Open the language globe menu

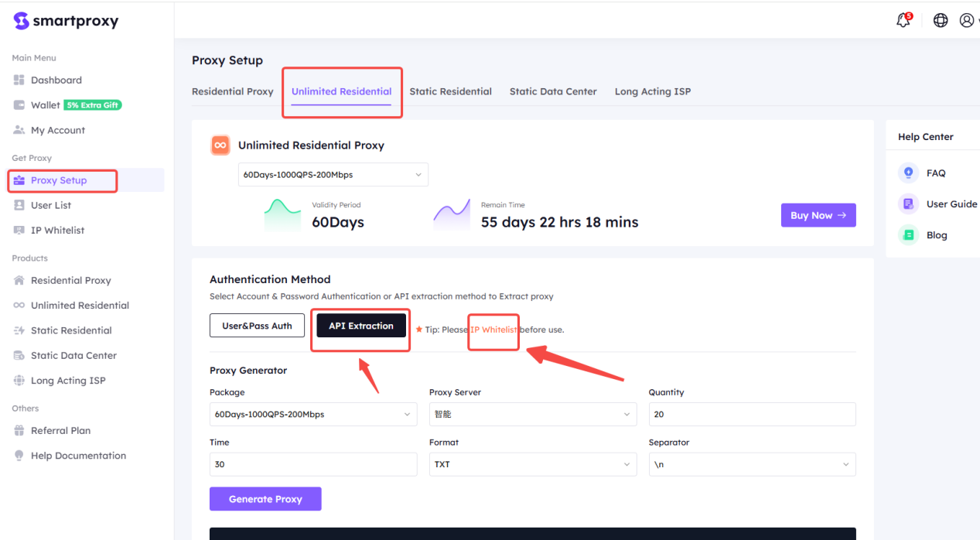click(x=941, y=20)
